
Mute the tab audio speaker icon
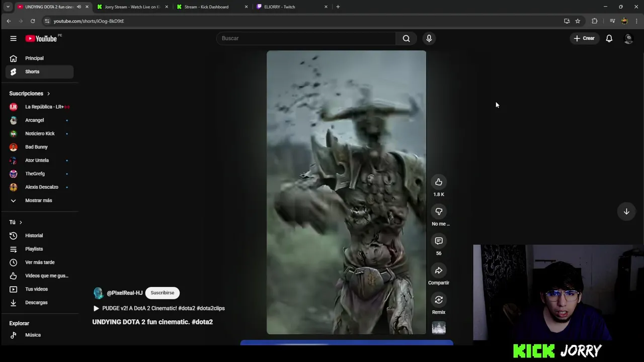click(x=78, y=7)
